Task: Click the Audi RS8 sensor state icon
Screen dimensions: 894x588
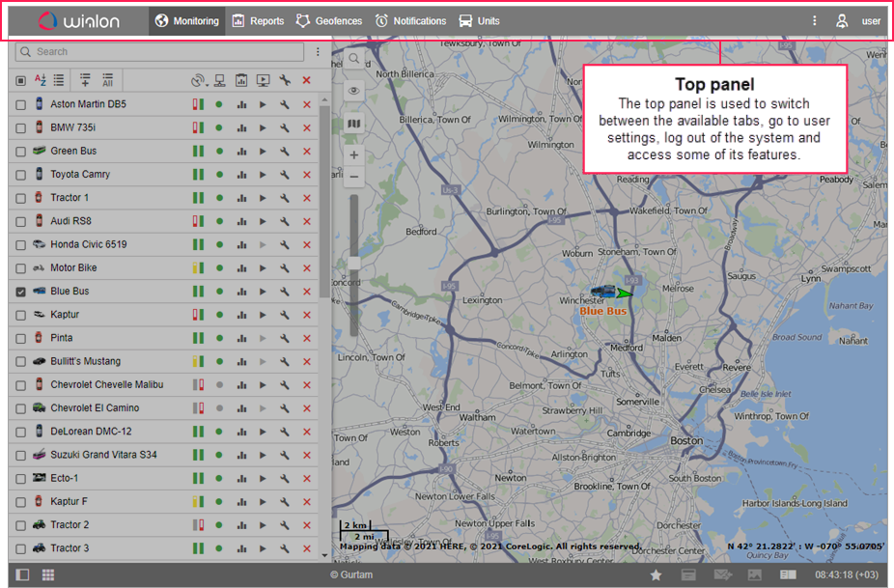Action: coord(198,221)
